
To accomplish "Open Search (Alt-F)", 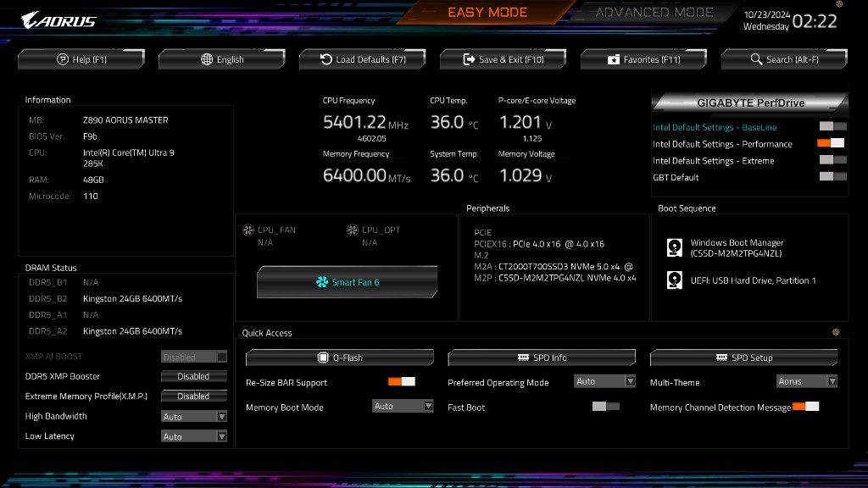I will pos(784,59).
